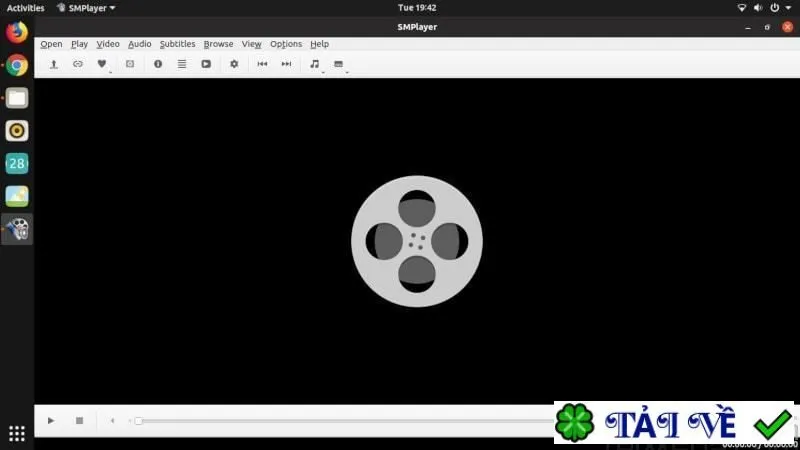The width and height of the screenshot is (800, 450).
Task: Expand the audio track music note dropdown
Action: (x=323, y=72)
